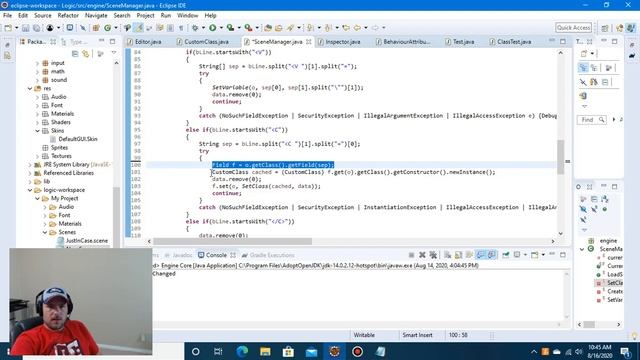Click the Save All icon
Screen dimensions: 640x360
click(x=36, y=28)
